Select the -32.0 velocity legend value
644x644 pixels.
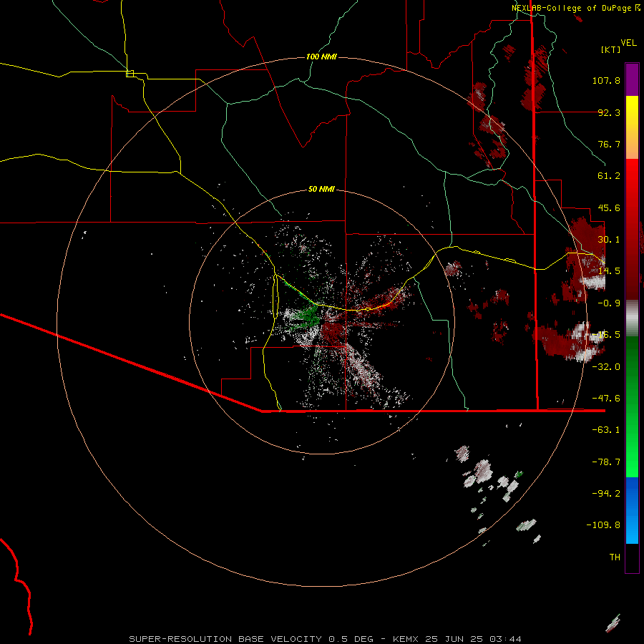click(606, 367)
